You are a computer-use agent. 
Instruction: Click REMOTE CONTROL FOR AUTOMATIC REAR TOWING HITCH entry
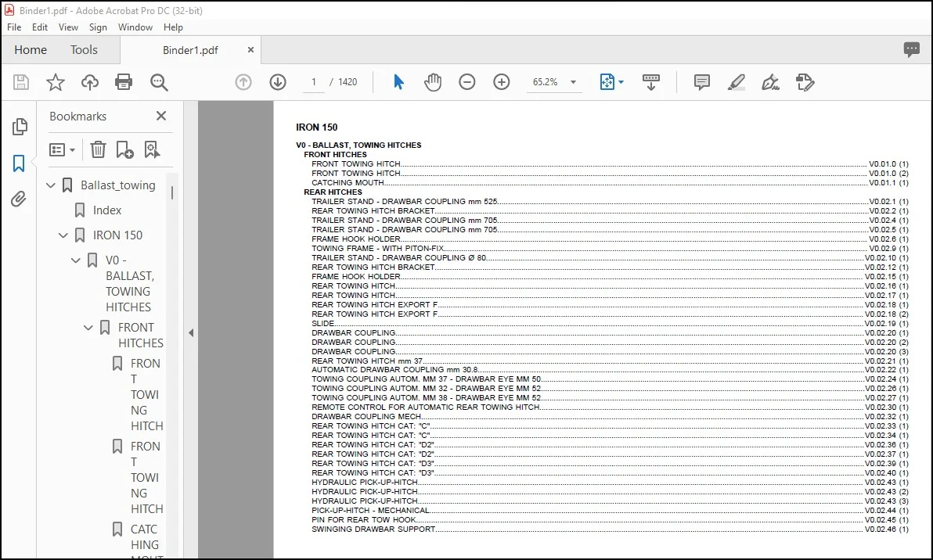click(610, 407)
